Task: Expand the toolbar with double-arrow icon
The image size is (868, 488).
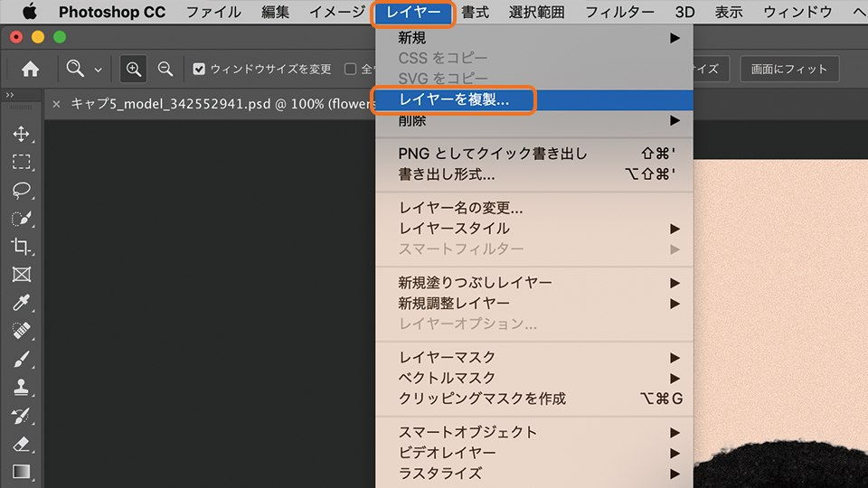Action: pyautogui.click(x=9, y=95)
